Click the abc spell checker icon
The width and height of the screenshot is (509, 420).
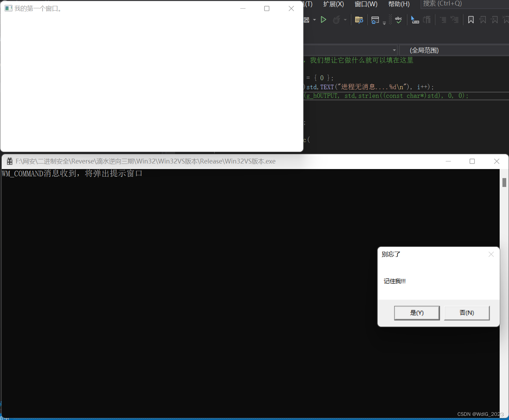[398, 20]
